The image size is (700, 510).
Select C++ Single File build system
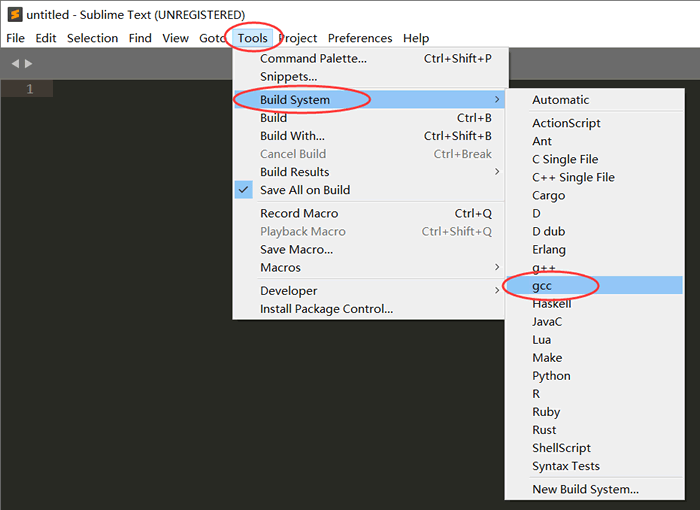[573, 178]
